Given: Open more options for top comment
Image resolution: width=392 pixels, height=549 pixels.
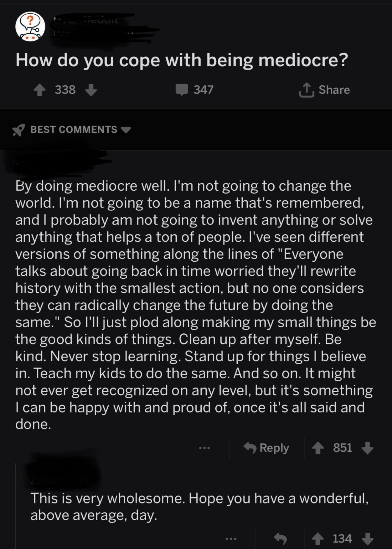Looking at the screenshot, I should 205,448.
